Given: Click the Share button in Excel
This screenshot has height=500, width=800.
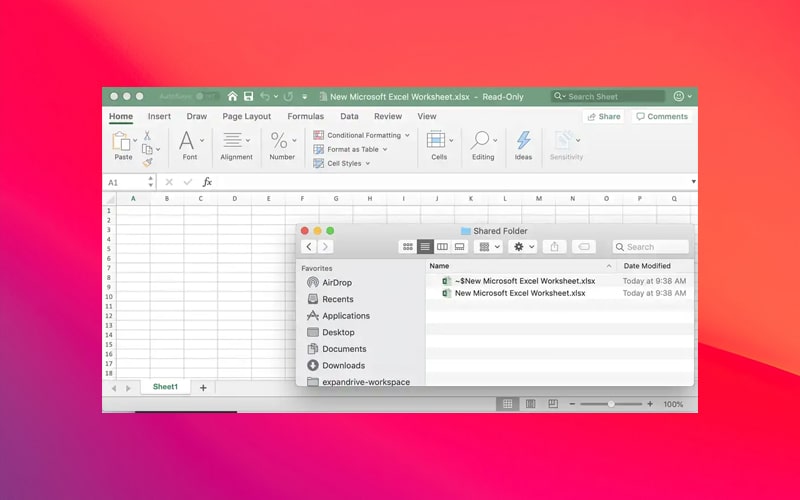Looking at the screenshot, I should coord(603,117).
